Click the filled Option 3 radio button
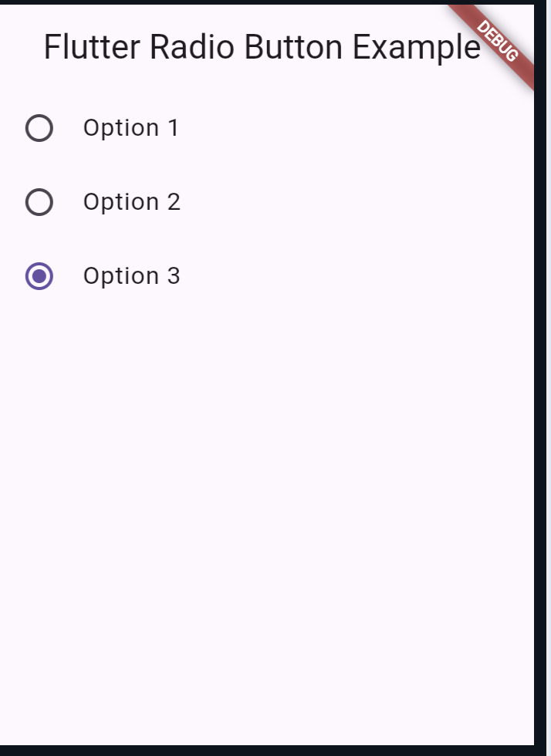The width and height of the screenshot is (551, 756). (39, 276)
